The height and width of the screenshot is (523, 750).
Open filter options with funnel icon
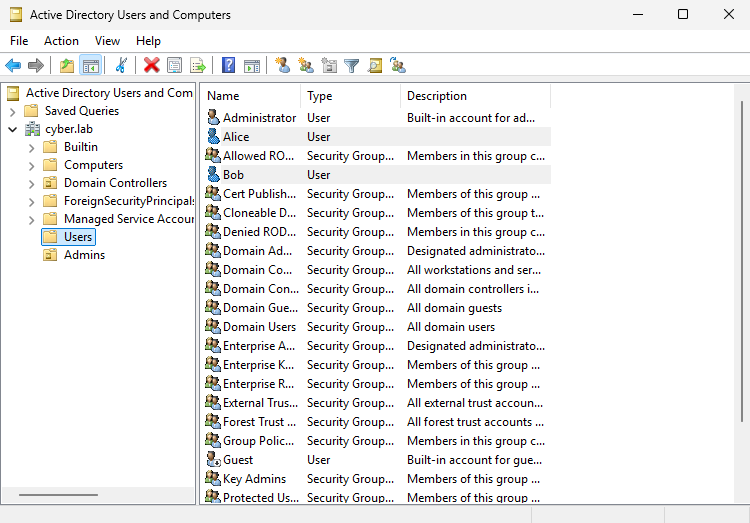(351, 65)
